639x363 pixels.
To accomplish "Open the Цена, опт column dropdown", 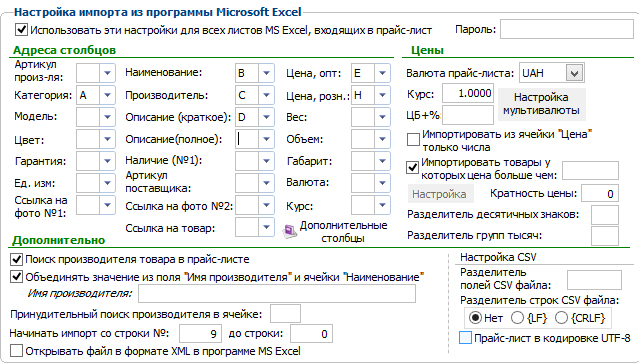I will tap(382, 73).
